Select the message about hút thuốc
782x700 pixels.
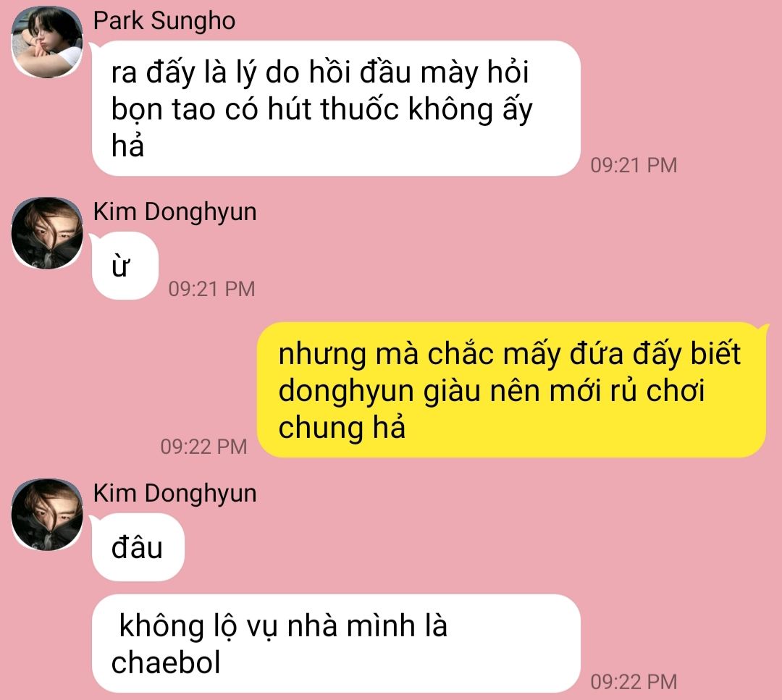coord(336,108)
